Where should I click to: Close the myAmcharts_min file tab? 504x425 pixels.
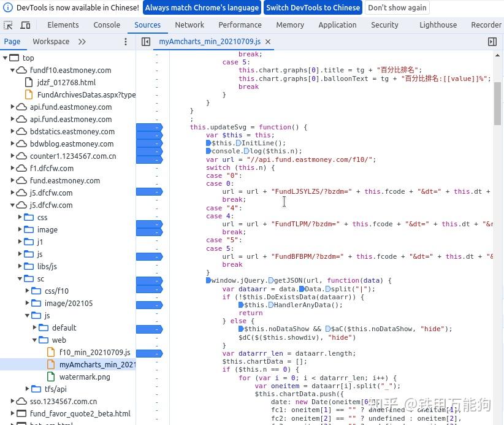(x=266, y=42)
